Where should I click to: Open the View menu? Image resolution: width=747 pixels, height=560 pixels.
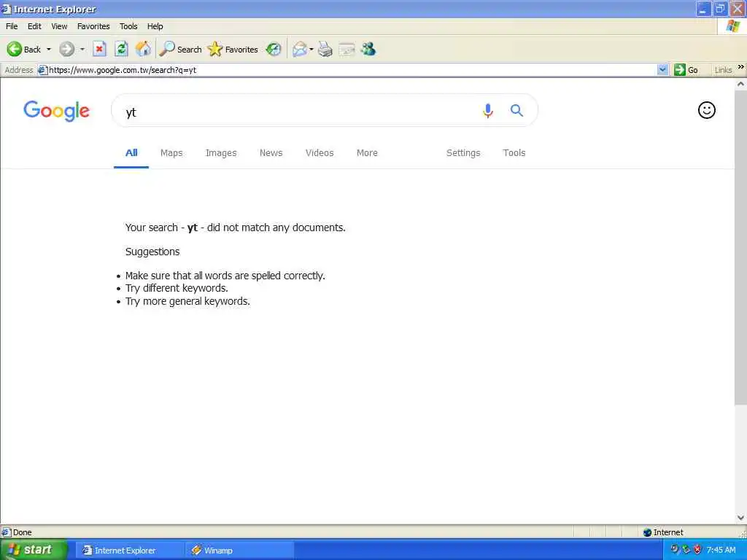tap(59, 26)
